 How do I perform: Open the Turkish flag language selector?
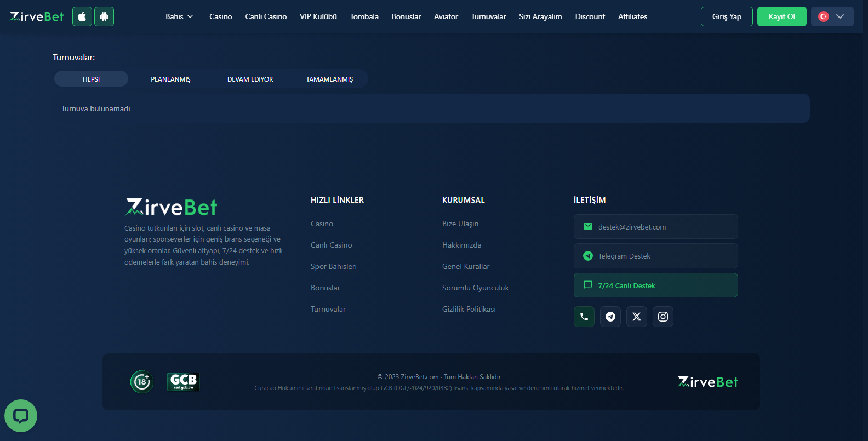[832, 16]
